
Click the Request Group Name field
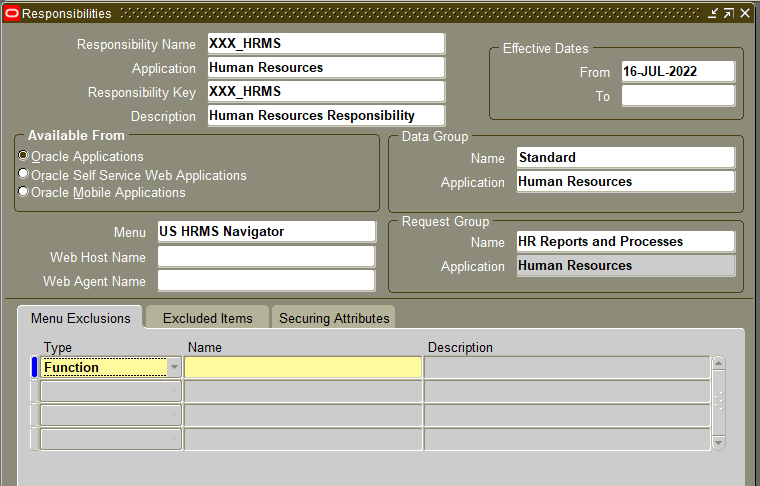(x=626, y=241)
